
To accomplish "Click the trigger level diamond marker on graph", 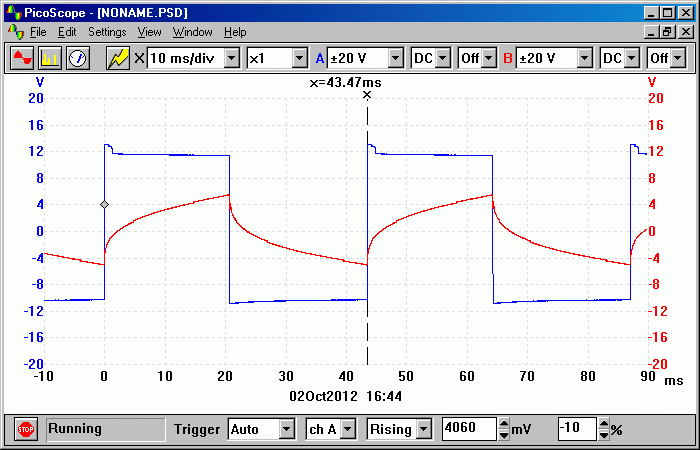I will pos(104,204).
